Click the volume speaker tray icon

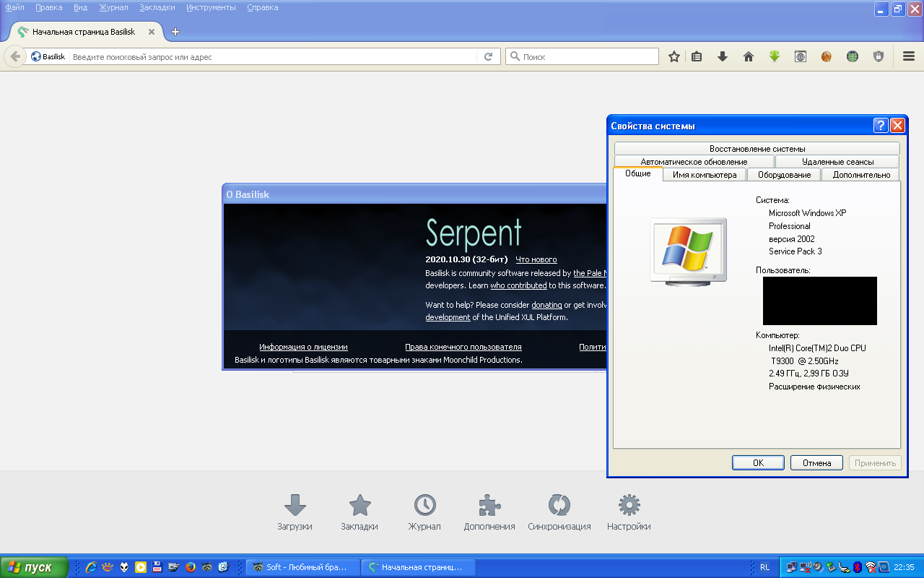coord(818,567)
